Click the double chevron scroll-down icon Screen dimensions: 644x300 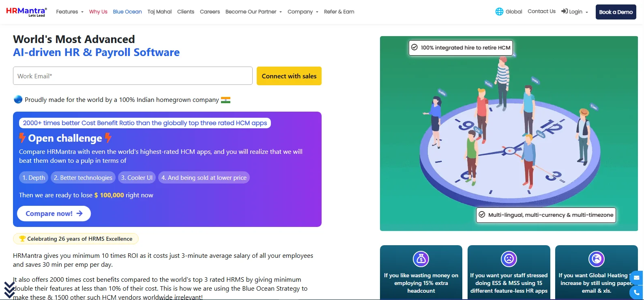[x=9, y=290]
